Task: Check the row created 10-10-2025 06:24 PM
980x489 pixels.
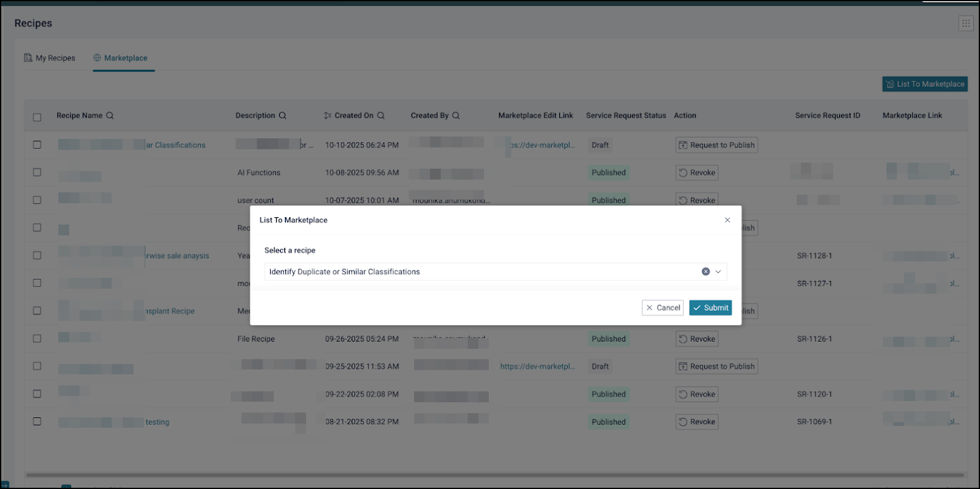Action: [37, 145]
